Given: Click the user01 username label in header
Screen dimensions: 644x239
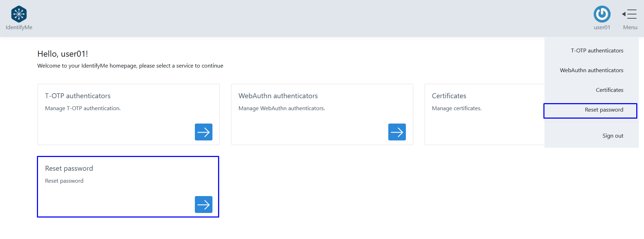Looking at the screenshot, I should (x=602, y=27).
